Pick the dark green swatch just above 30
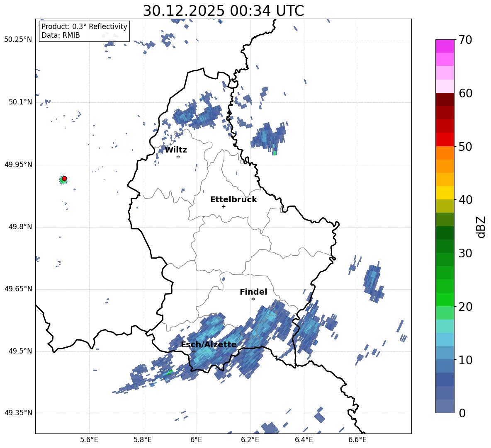The width and height of the screenshot is (491, 448). pos(445,246)
